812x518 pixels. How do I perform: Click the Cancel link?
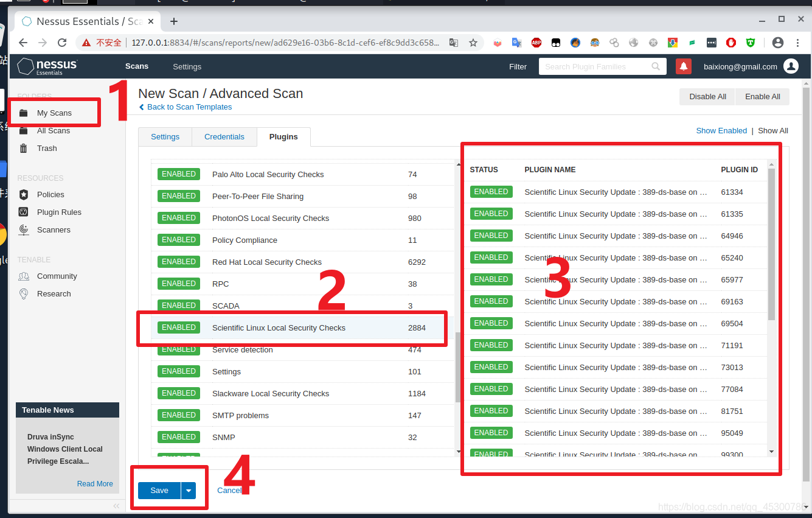tap(229, 491)
